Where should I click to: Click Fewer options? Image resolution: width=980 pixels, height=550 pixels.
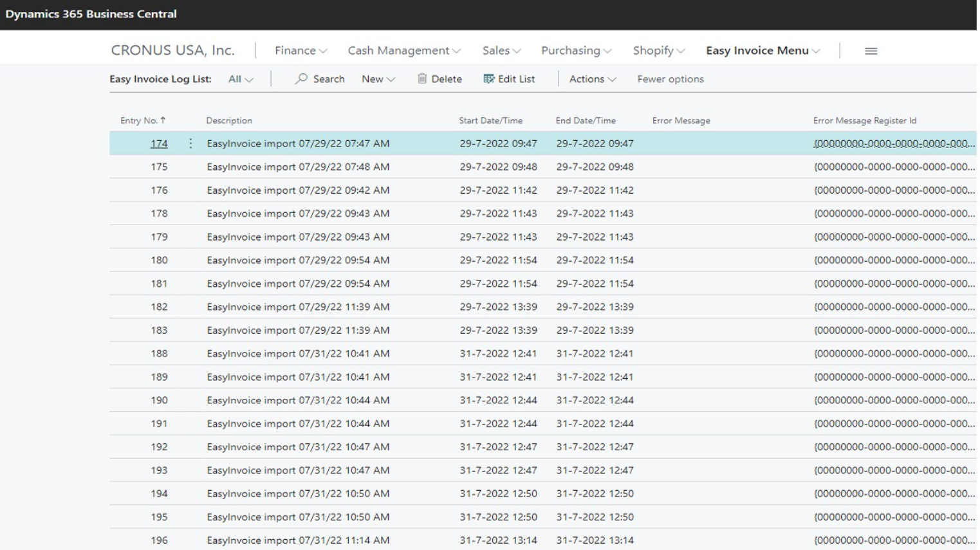(670, 79)
